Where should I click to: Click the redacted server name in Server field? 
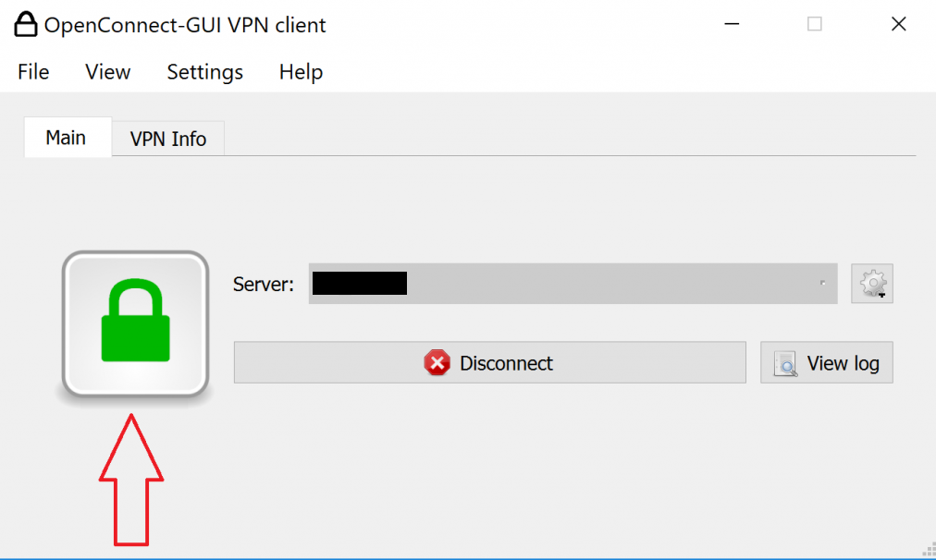coord(360,284)
